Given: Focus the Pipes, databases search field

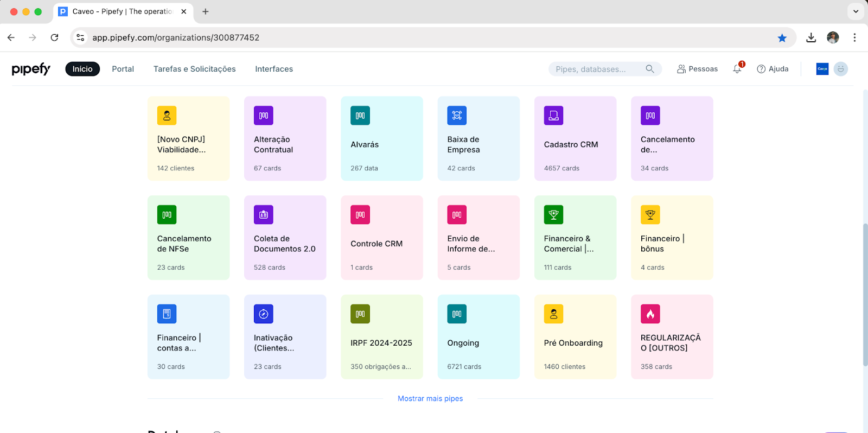Looking at the screenshot, I should pyautogui.click(x=597, y=69).
